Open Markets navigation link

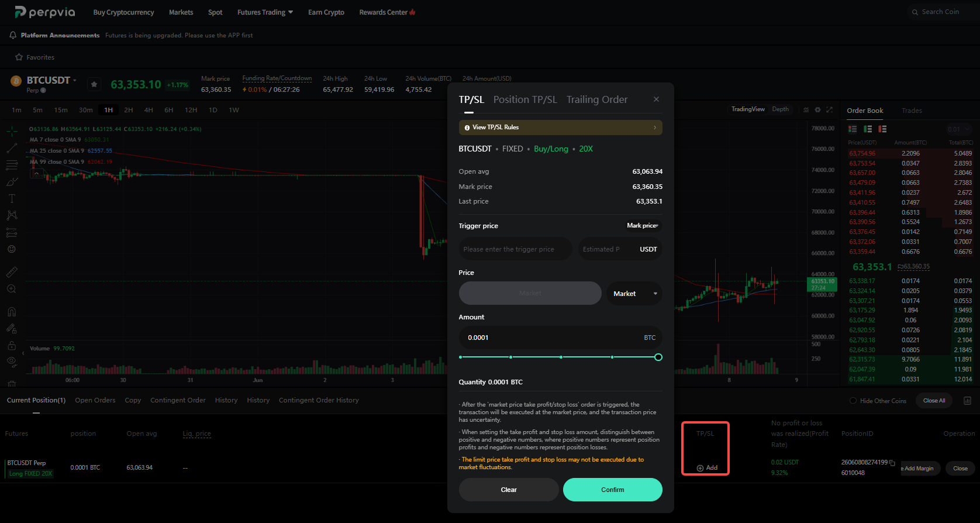(x=181, y=12)
